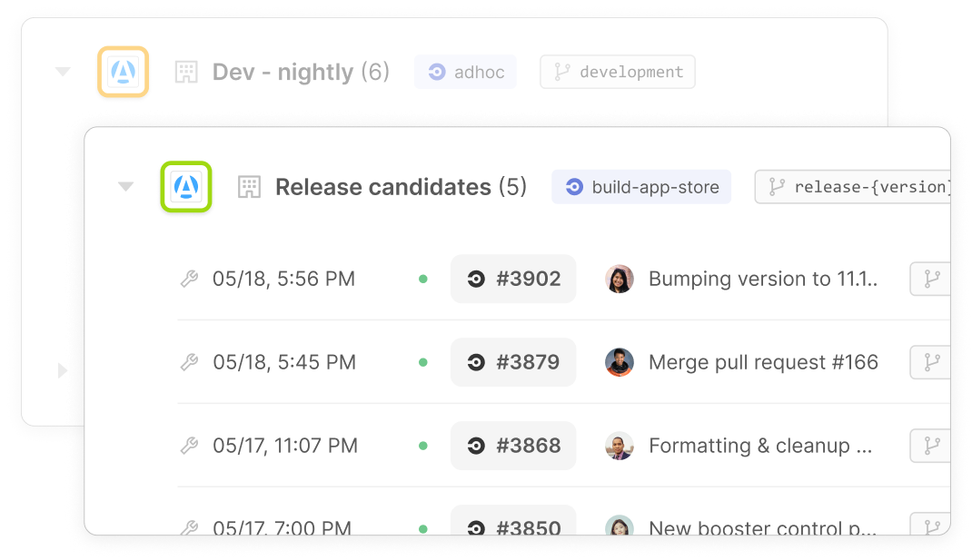Select the adhoc workflow tag
The height and width of the screenshot is (560, 972).
coord(465,73)
